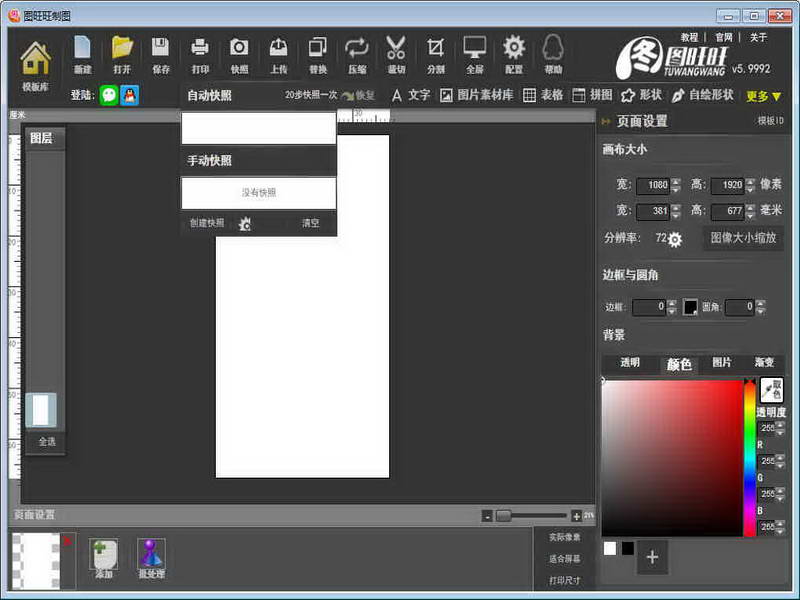
Task: Insert a 表格 table
Action: click(x=543, y=95)
